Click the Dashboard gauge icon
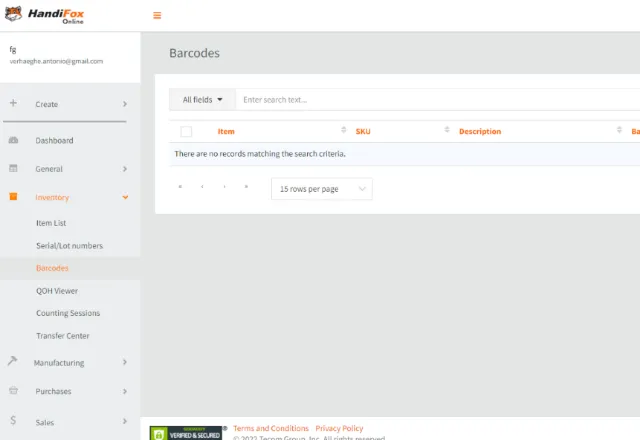 13,140
